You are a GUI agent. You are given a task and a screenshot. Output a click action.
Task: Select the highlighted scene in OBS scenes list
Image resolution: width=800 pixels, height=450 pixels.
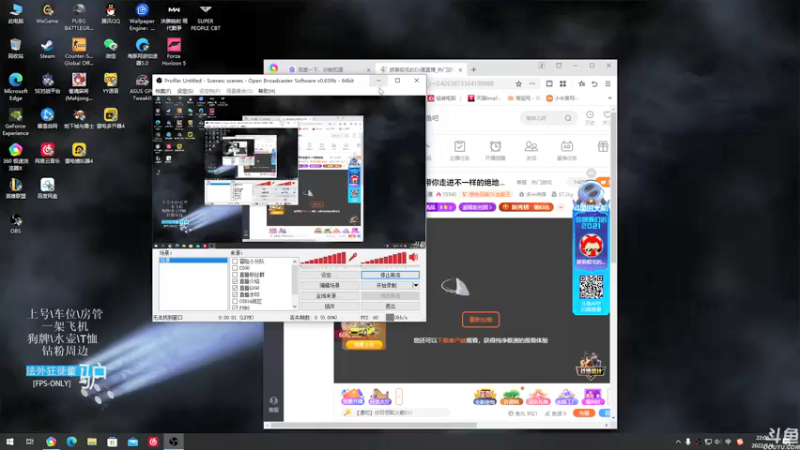point(193,260)
